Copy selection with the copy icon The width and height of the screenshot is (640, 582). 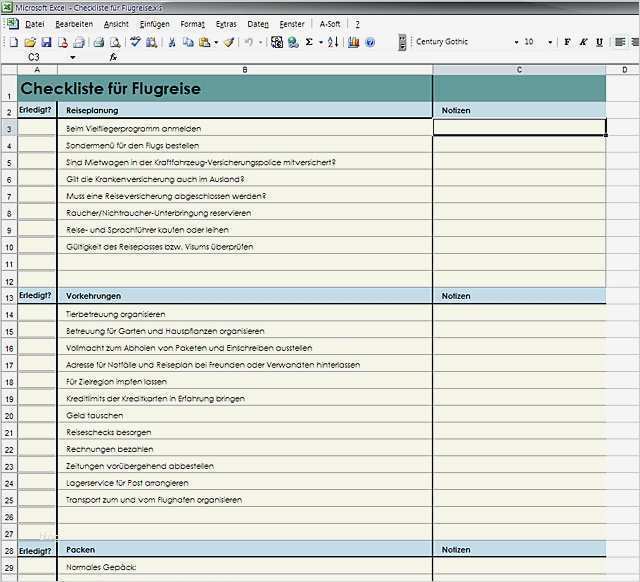[188, 42]
